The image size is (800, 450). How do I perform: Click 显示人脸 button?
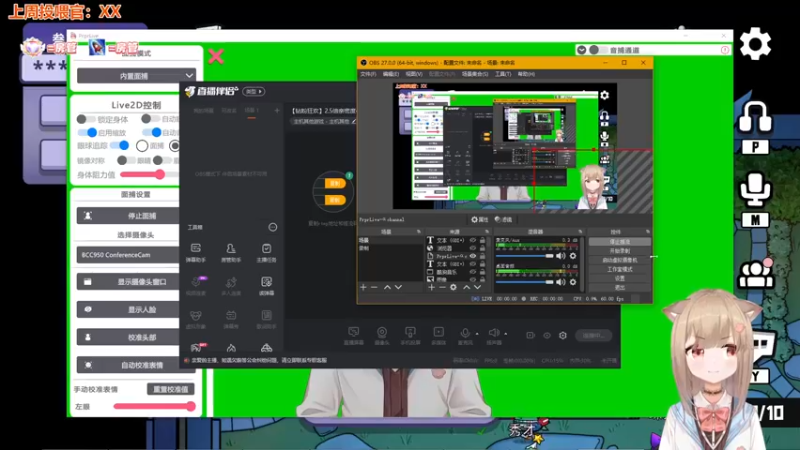(x=128, y=309)
